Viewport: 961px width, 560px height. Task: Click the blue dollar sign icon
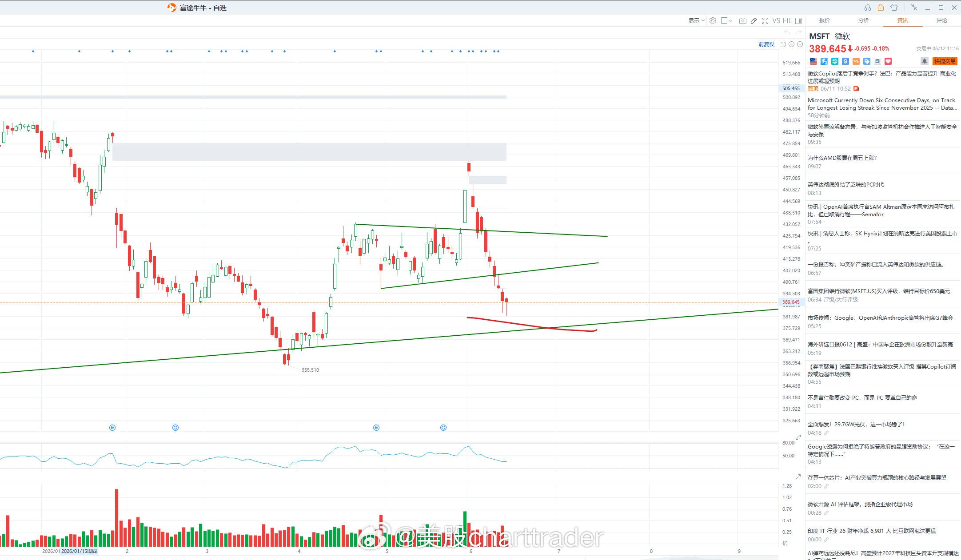(x=845, y=61)
